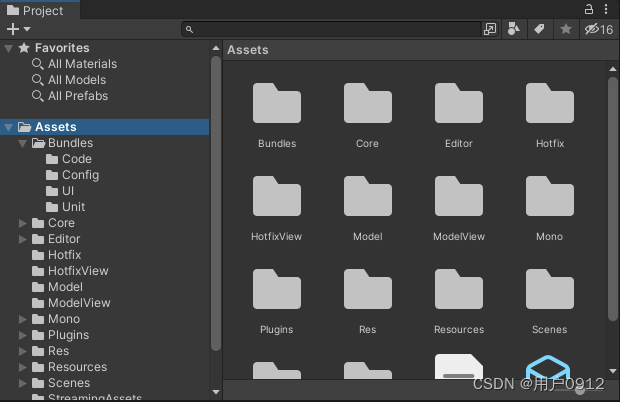Open the Model folder thumbnail in grid

point(368,196)
